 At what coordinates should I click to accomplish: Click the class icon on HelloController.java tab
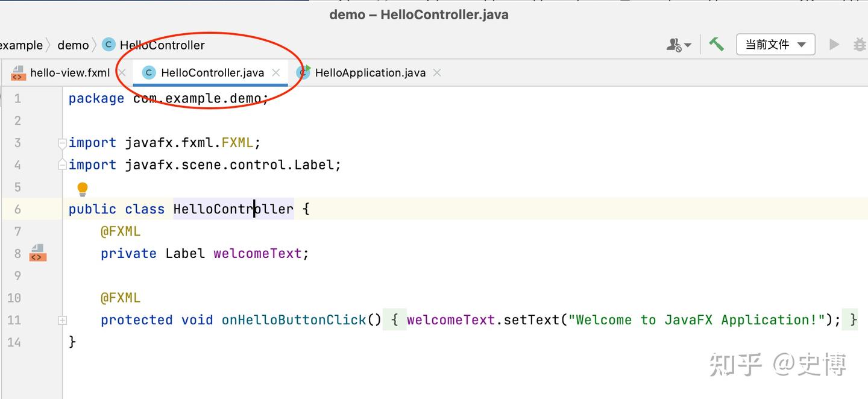148,72
